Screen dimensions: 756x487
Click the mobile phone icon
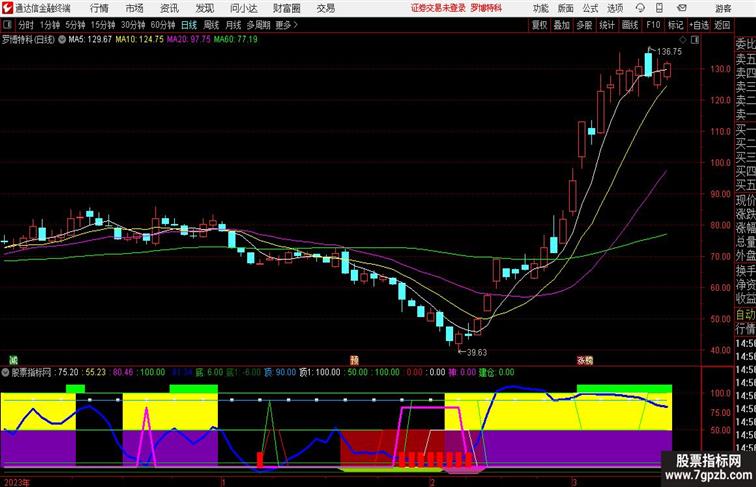click(660, 8)
